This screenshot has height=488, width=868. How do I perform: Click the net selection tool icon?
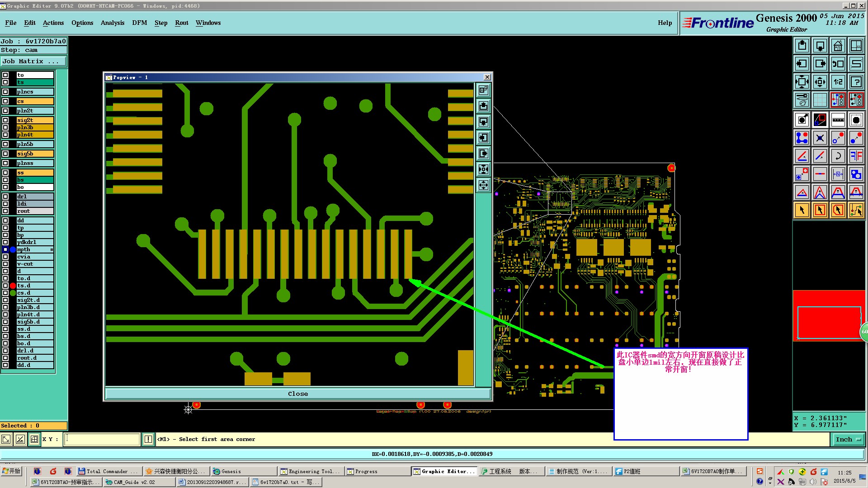856,210
